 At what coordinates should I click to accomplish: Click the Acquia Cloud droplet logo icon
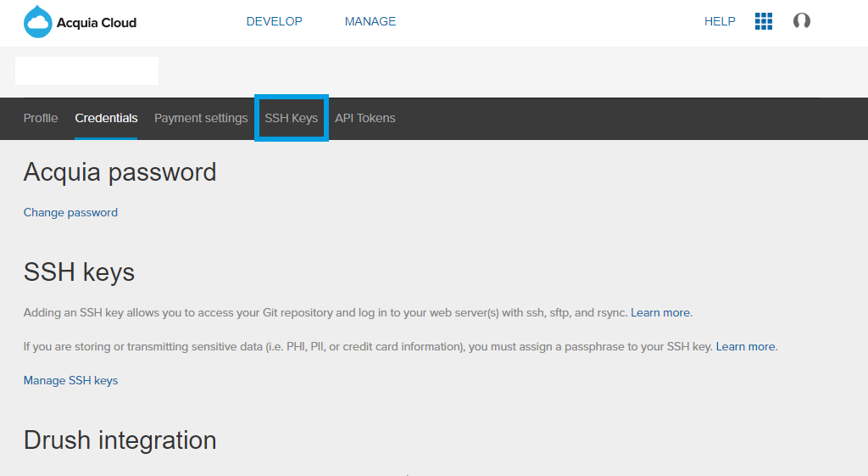pyautogui.click(x=37, y=22)
